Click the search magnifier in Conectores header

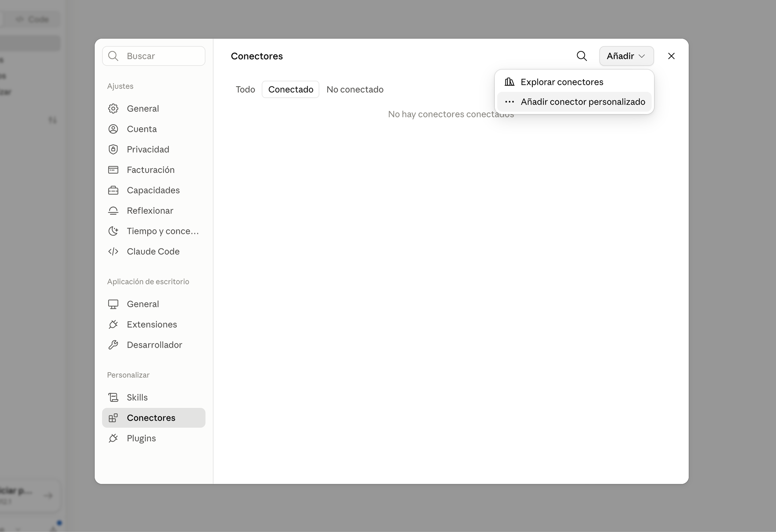coord(582,56)
